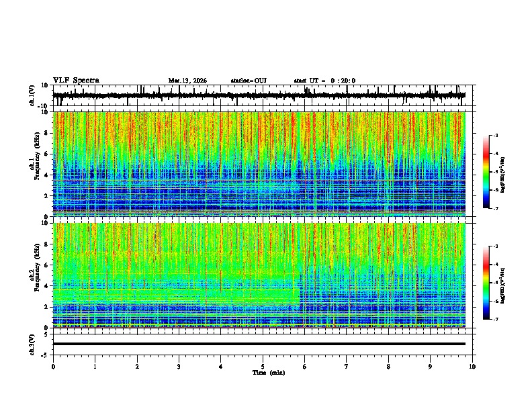Click time axis tick label "4"

(221, 367)
